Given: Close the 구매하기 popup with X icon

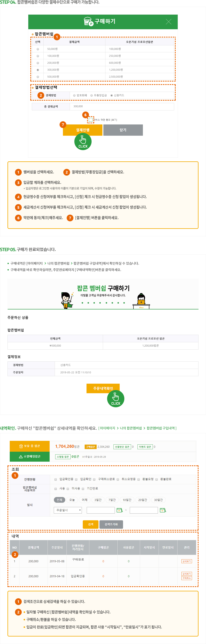Looking at the screenshot, I should coord(169,22).
